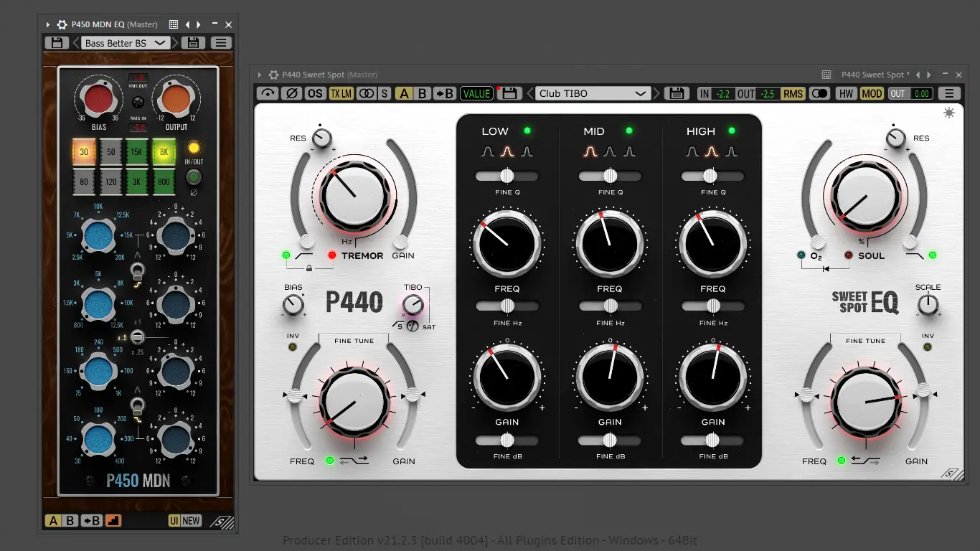Click the OUT 0.00 value field
Image resolution: width=980 pixels, height=551 pixels.
[x=911, y=93]
